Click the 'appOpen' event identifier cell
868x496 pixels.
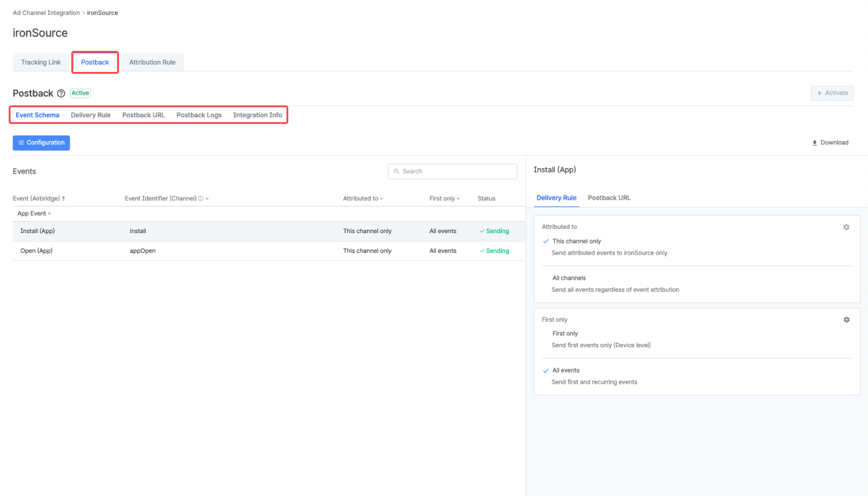click(143, 251)
